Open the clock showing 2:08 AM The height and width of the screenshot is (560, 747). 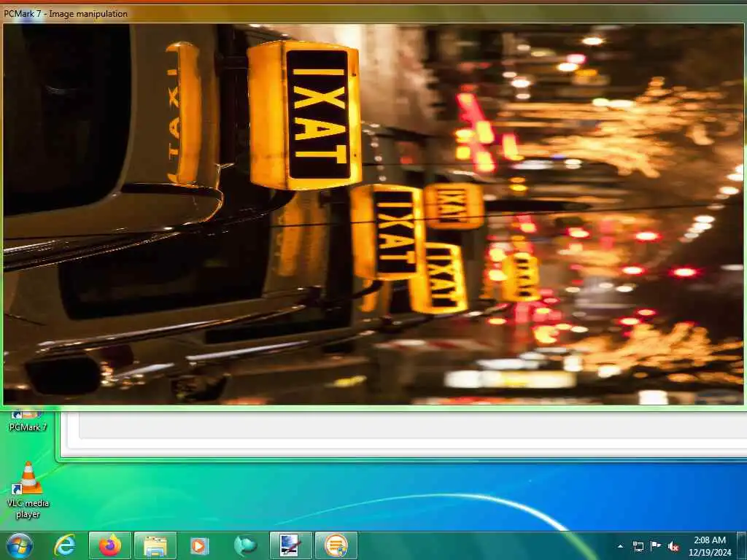[710, 546]
